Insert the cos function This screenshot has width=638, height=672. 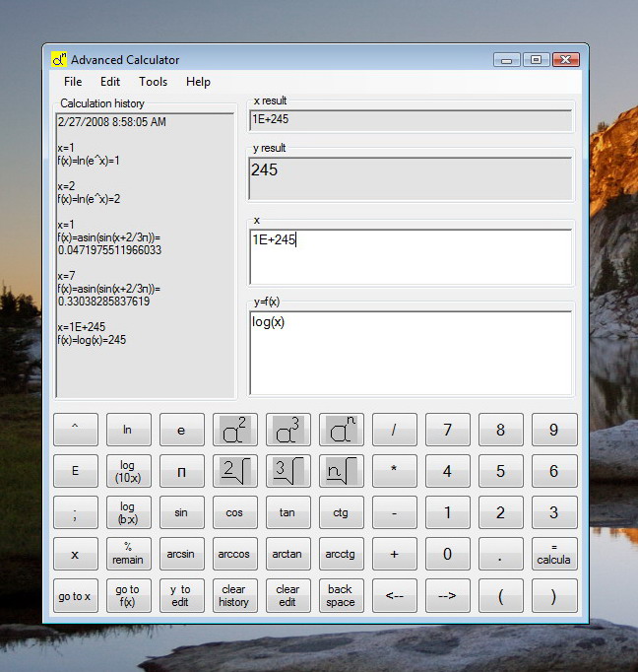(x=234, y=512)
